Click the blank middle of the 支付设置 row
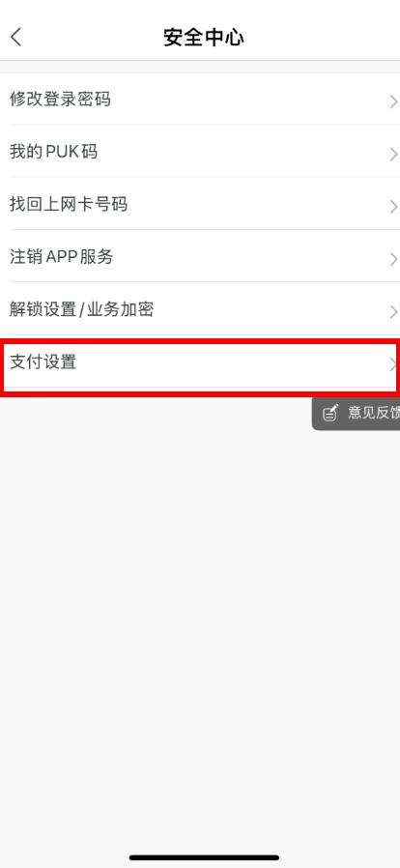400x868 pixels. tap(232, 362)
